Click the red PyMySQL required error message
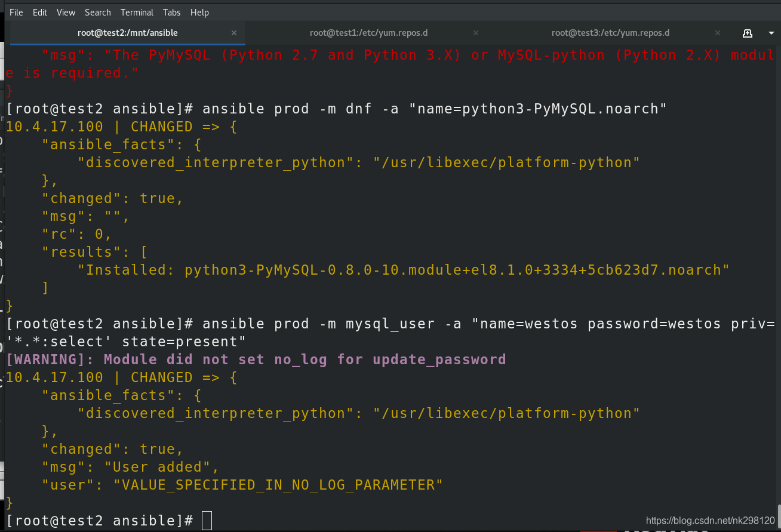 pos(390,64)
